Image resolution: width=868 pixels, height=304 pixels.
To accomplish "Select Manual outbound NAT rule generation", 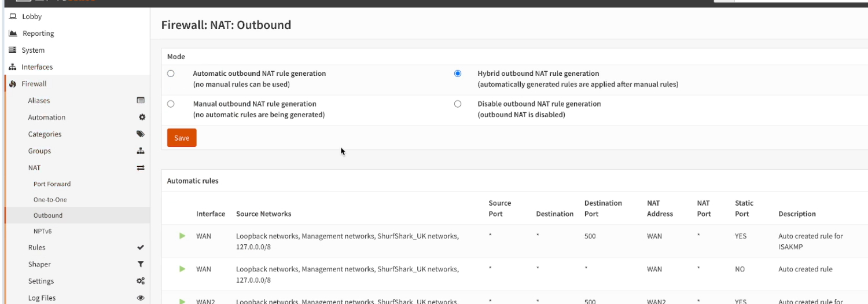I will pos(171,104).
